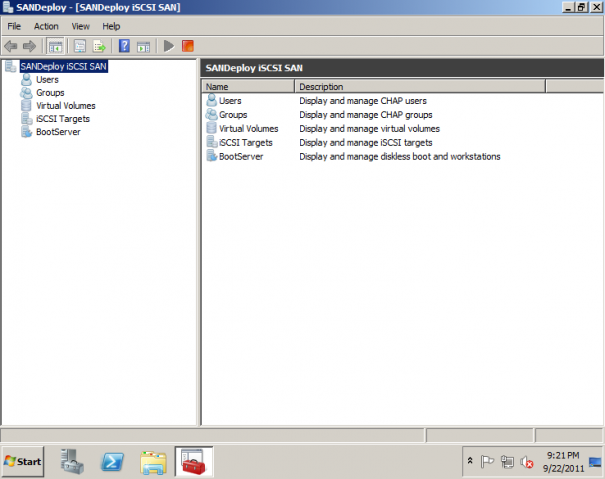Click the Show Desktop button at taskbar end

click(x=595, y=462)
